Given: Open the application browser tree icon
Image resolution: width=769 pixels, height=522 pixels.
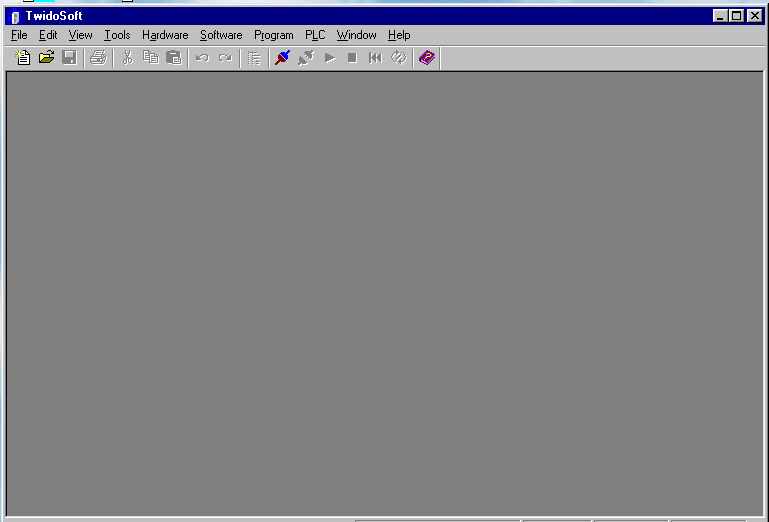Looking at the screenshot, I should tap(254, 58).
